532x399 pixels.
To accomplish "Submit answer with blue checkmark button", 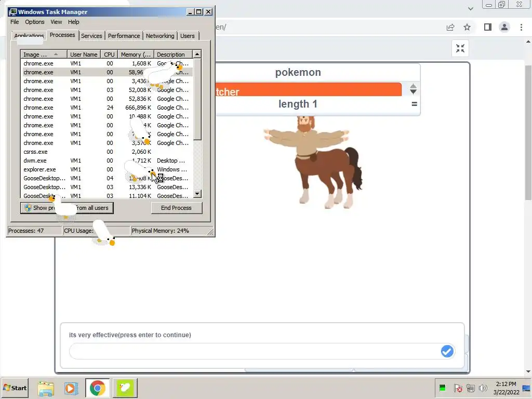I will [x=447, y=351].
